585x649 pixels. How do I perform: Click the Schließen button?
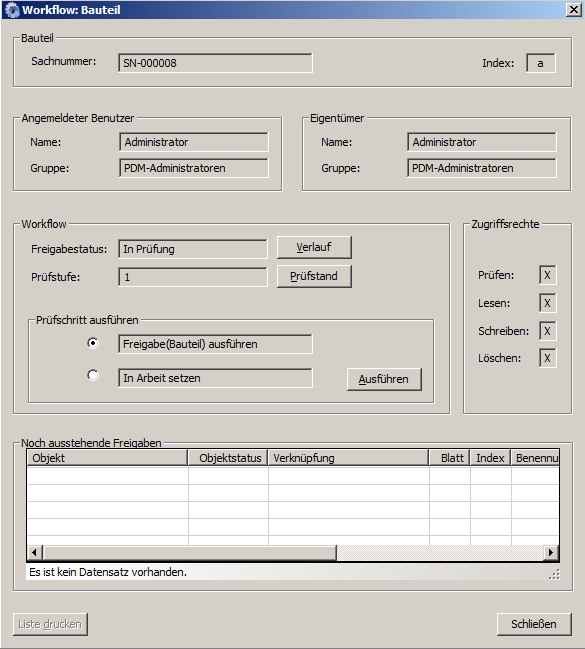coord(534,624)
